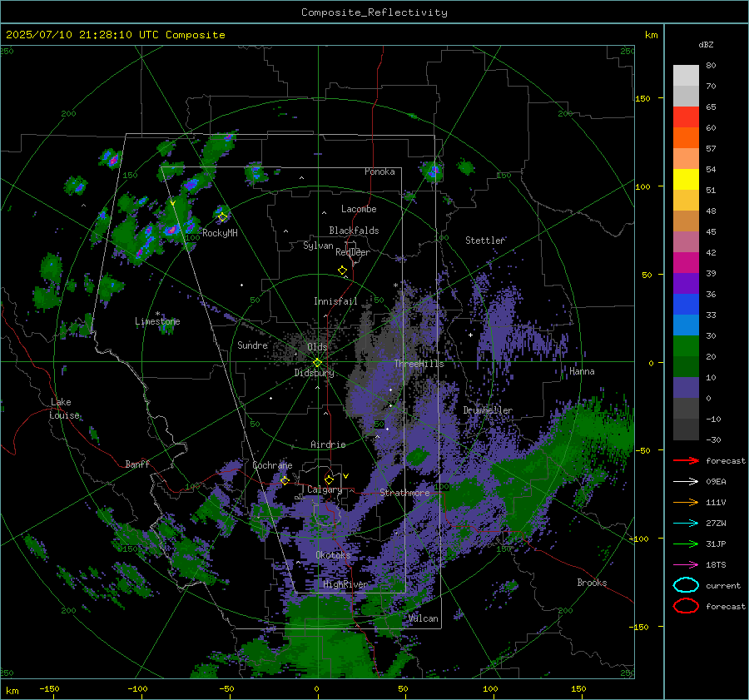Click the Sundre label
The width and height of the screenshot is (749, 700).
click(x=252, y=345)
